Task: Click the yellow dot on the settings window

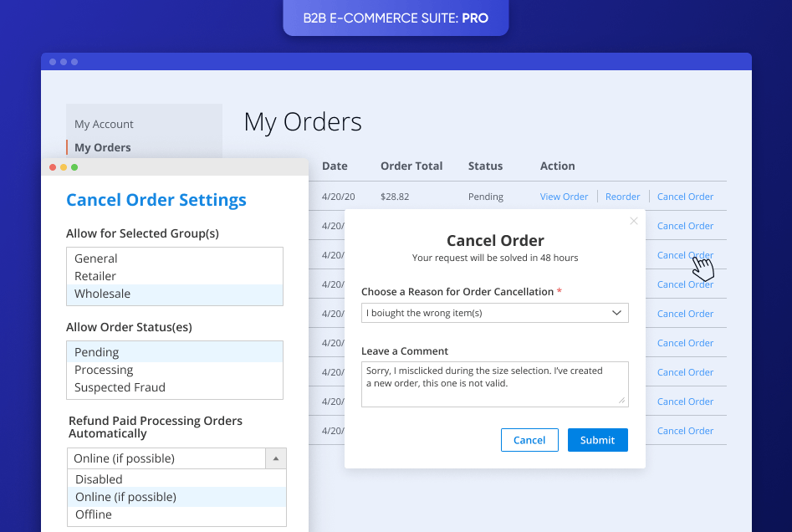Action: tap(64, 166)
